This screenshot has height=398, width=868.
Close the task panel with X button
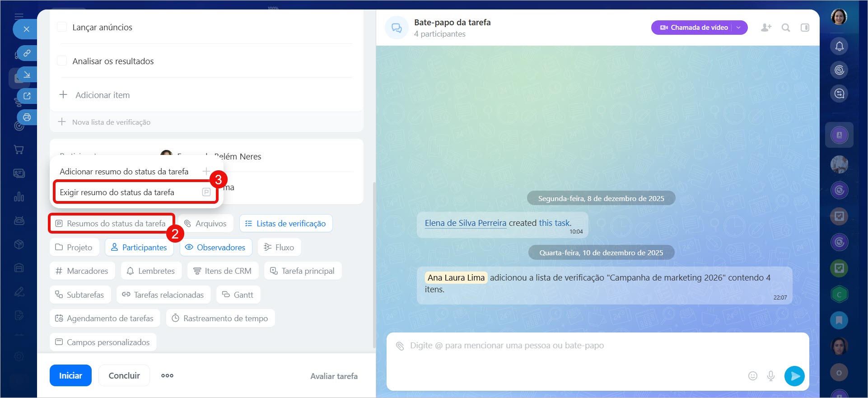tap(26, 29)
